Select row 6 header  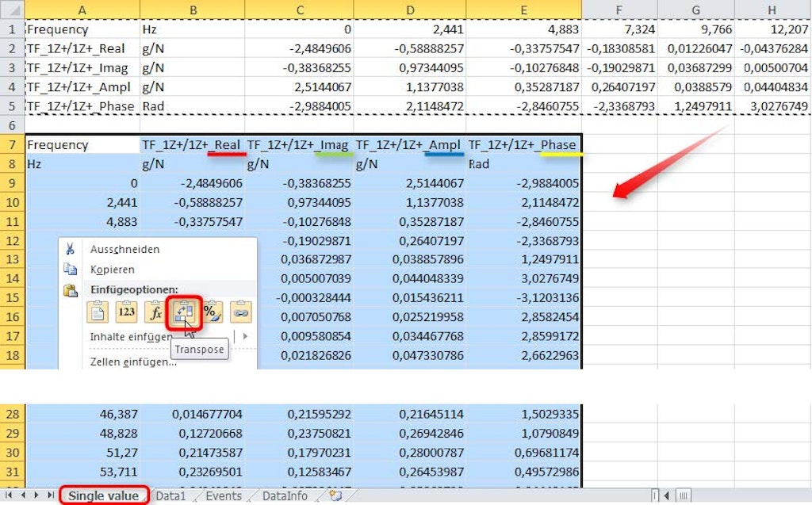click(x=12, y=124)
